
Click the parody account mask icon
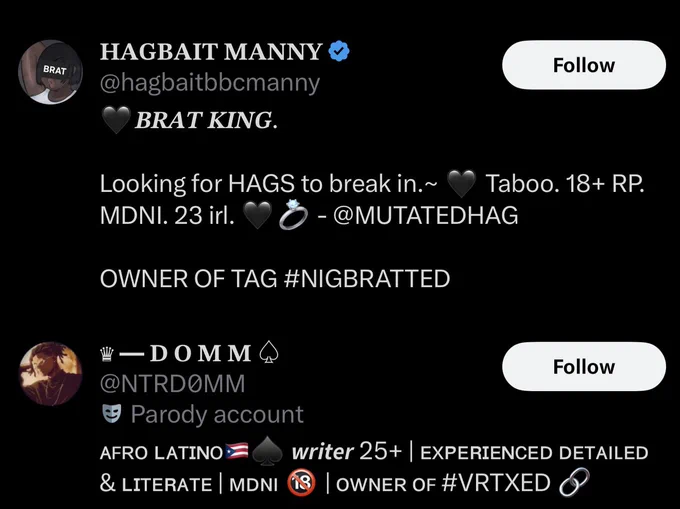click(x=111, y=414)
